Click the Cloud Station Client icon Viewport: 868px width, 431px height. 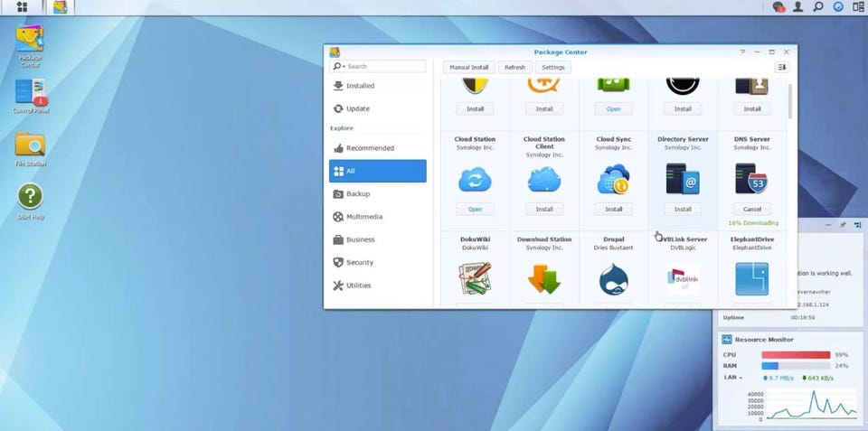point(544,180)
